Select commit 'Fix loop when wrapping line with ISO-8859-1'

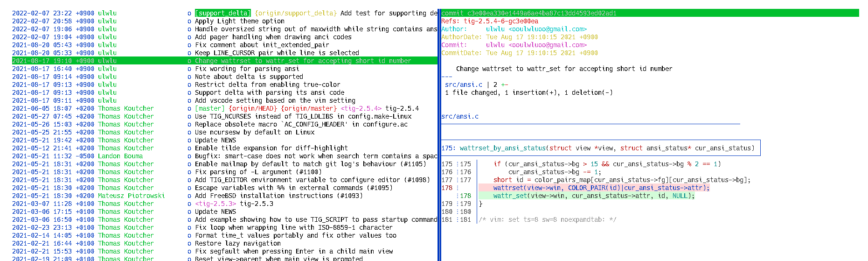pyautogui.click(x=224, y=227)
